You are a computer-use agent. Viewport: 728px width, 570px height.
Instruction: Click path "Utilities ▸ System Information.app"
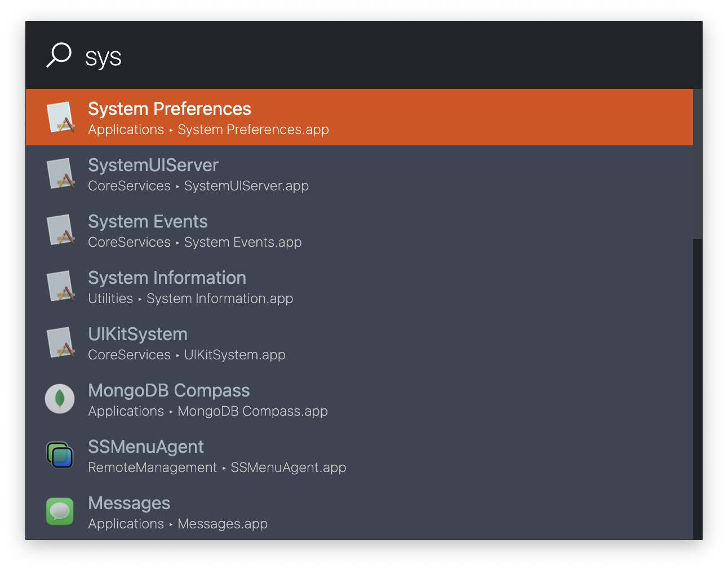click(190, 299)
